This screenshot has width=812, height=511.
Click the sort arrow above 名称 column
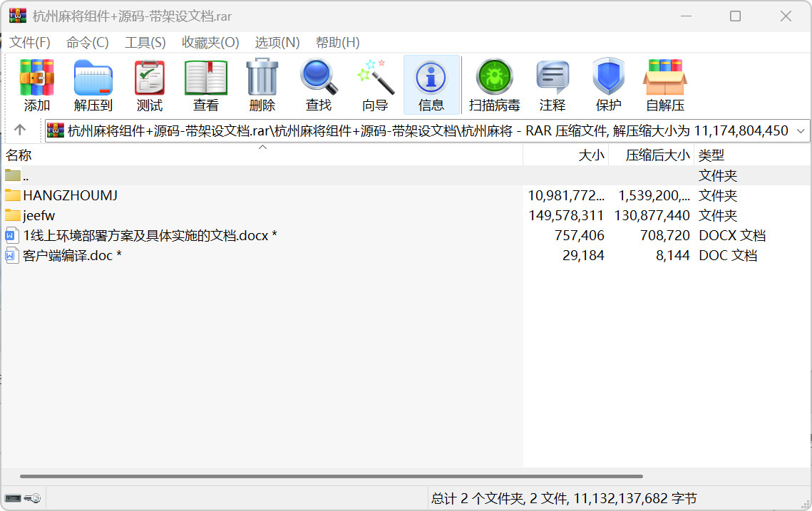[262, 148]
